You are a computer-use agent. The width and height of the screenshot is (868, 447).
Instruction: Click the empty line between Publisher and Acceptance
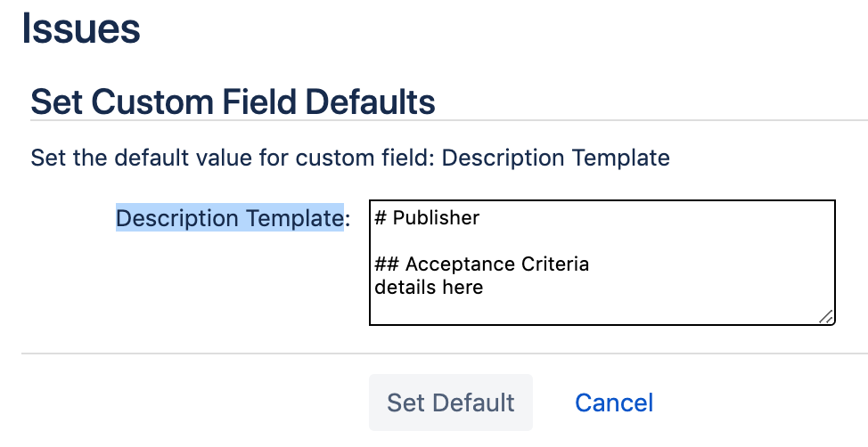coord(602,240)
